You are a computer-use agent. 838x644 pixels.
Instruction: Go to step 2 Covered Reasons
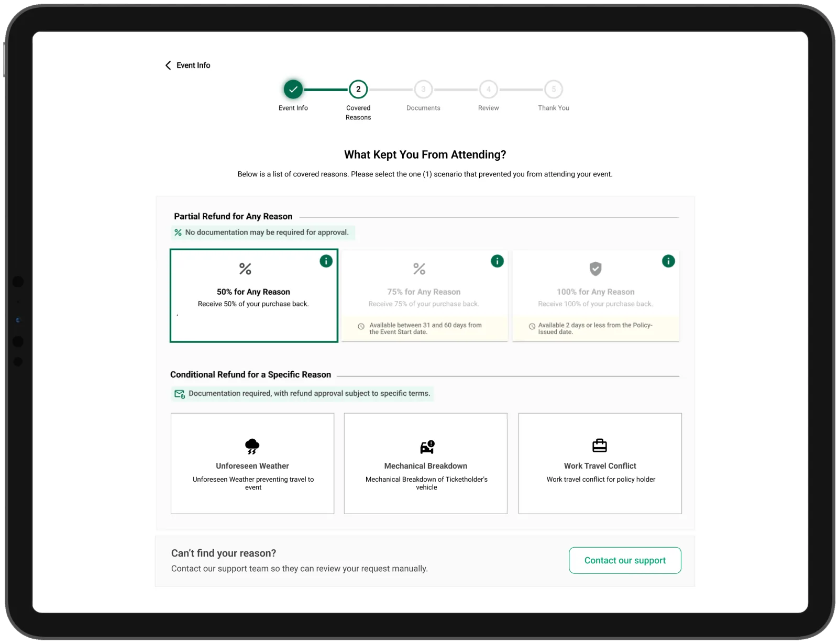pos(358,90)
